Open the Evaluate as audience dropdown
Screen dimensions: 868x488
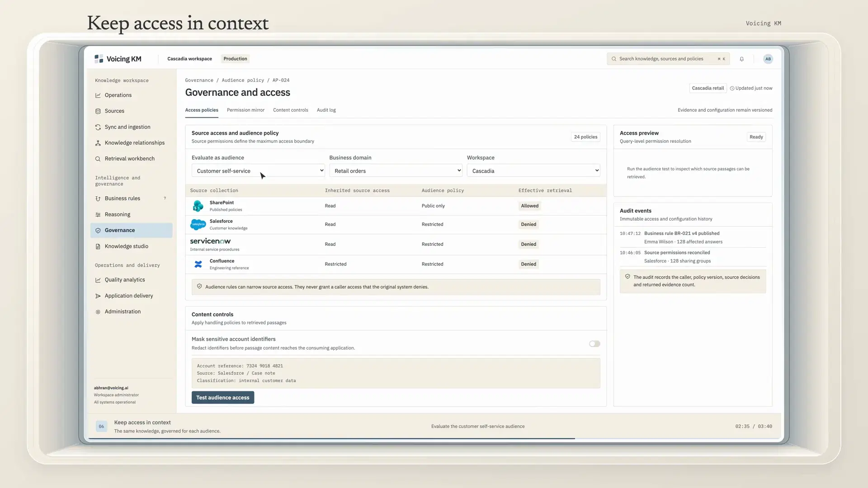pyautogui.click(x=258, y=171)
